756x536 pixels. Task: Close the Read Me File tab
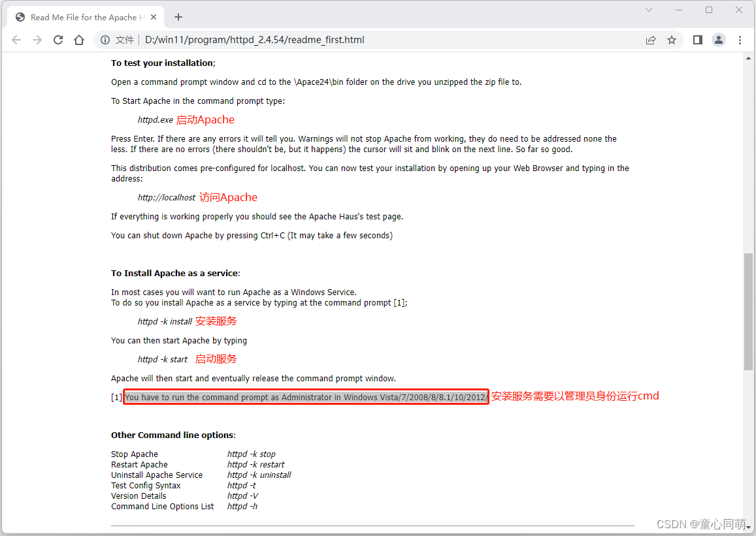tap(155, 16)
